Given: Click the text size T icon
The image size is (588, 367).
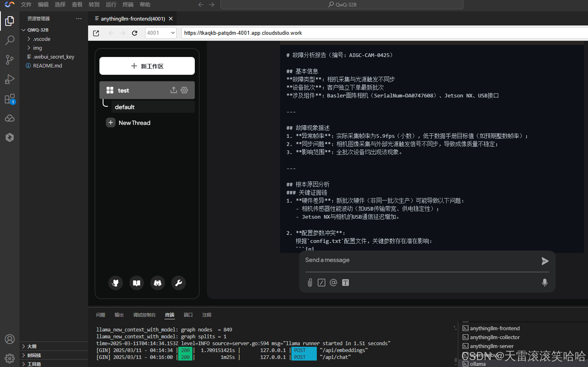Looking at the screenshot, I should (346, 283).
